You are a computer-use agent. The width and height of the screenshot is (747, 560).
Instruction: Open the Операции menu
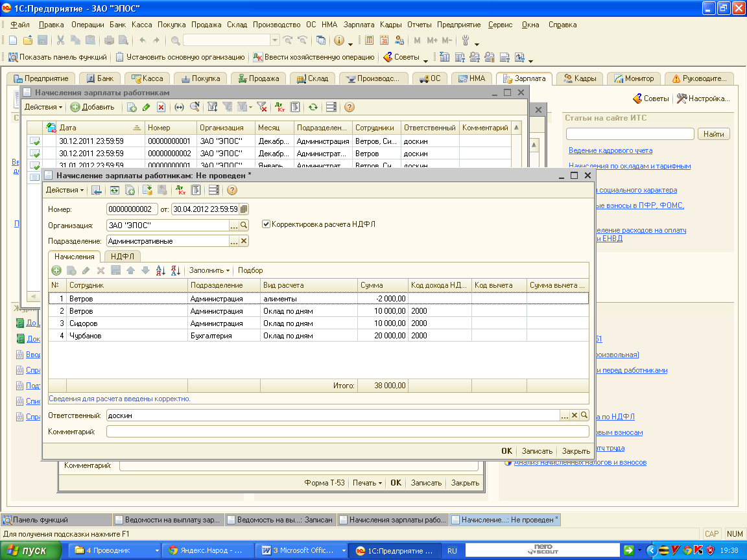tap(88, 25)
